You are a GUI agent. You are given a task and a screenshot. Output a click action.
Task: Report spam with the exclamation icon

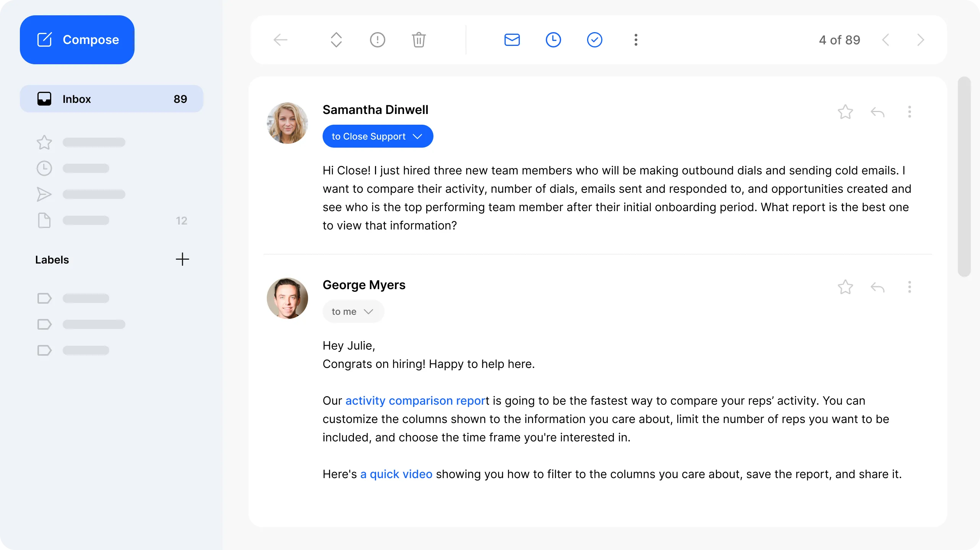[x=378, y=40]
